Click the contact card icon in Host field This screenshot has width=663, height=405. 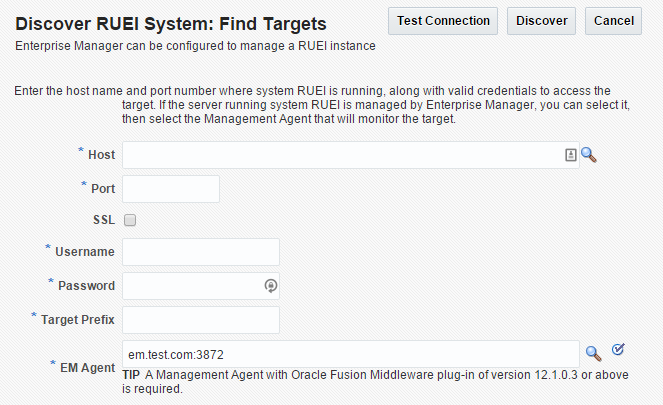pos(570,155)
